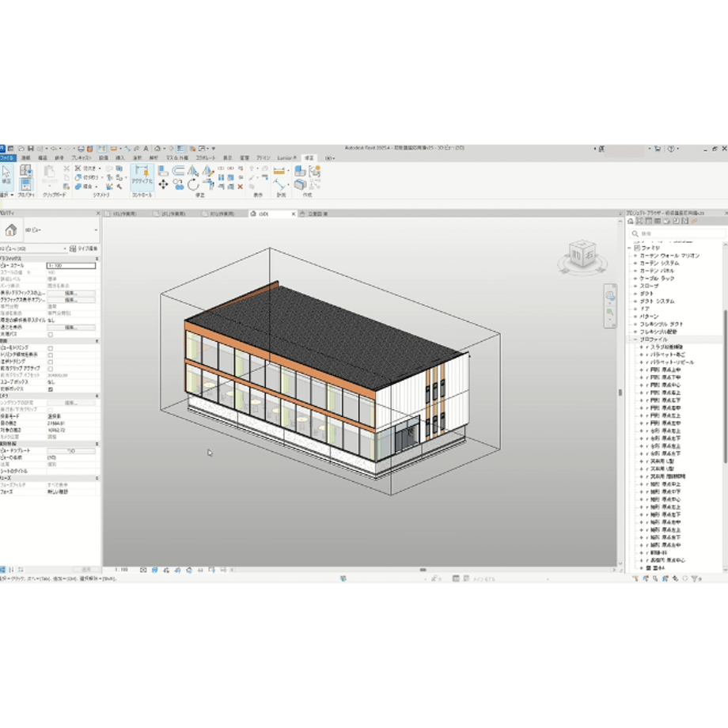The width and height of the screenshot is (728, 728).
Task: Click the visual style icon in view control bar
Action: tap(154, 570)
